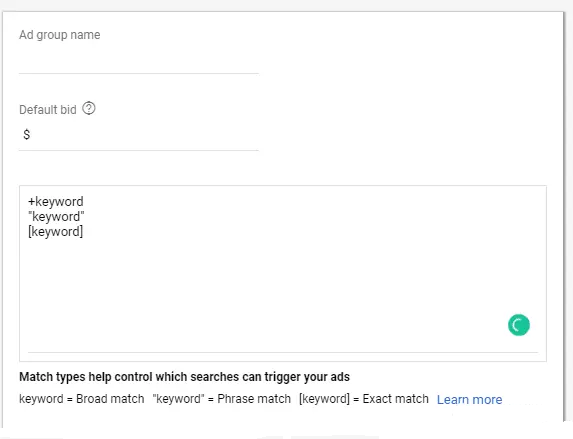Click the bracketed [keyword] line in the text box
The height and width of the screenshot is (439, 573).
pyautogui.click(x=56, y=232)
